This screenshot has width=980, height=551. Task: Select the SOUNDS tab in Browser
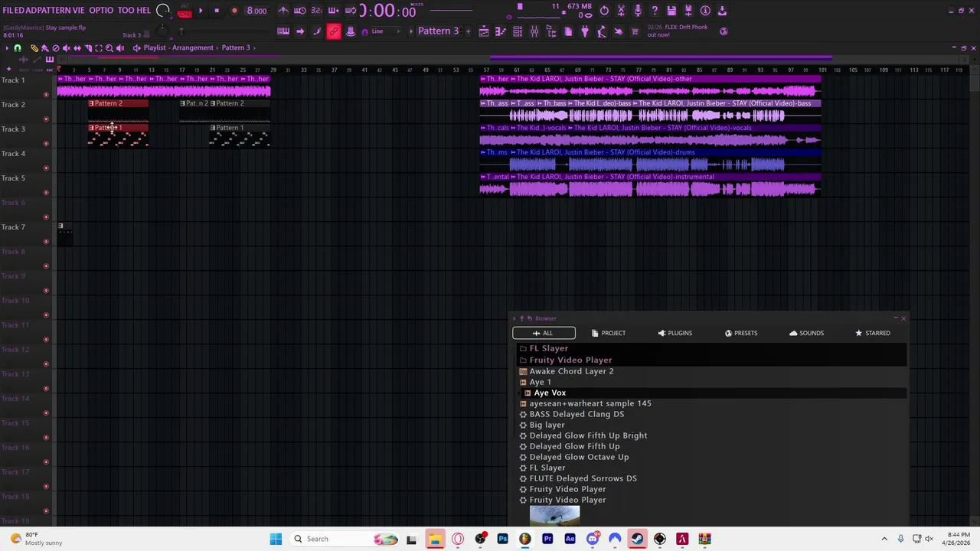click(x=806, y=333)
